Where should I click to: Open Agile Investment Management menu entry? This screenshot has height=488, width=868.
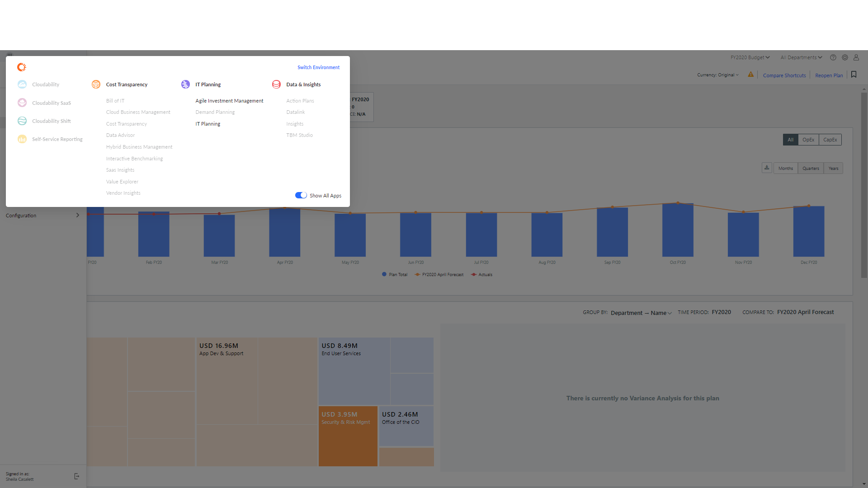229,101
